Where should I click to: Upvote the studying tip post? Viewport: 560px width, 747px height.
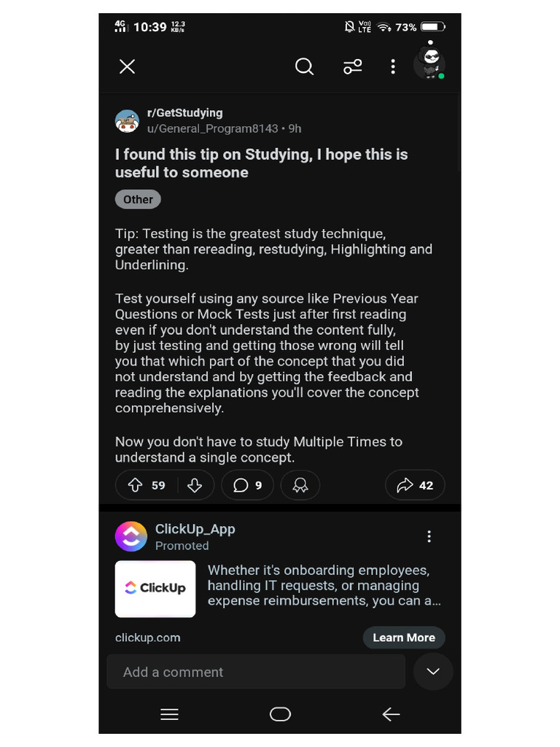tap(136, 485)
